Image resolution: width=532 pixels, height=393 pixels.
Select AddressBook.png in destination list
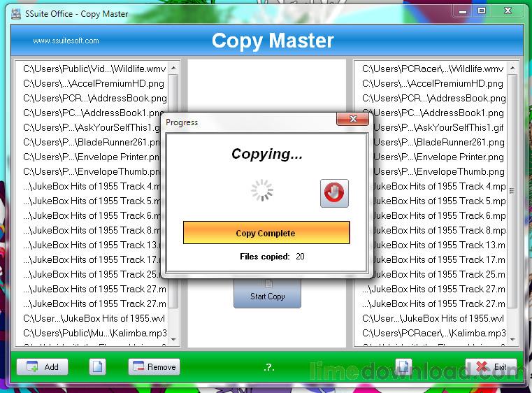pyautogui.click(x=433, y=98)
